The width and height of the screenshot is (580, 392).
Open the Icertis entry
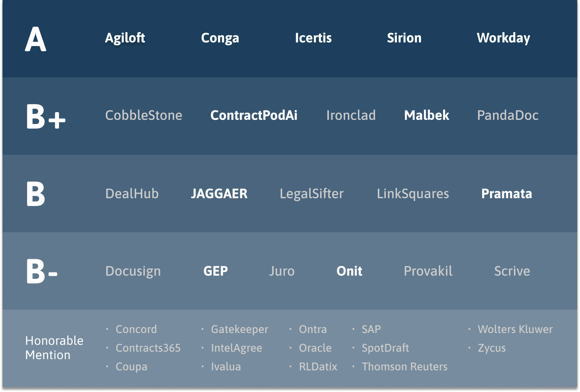pos(313,38)
